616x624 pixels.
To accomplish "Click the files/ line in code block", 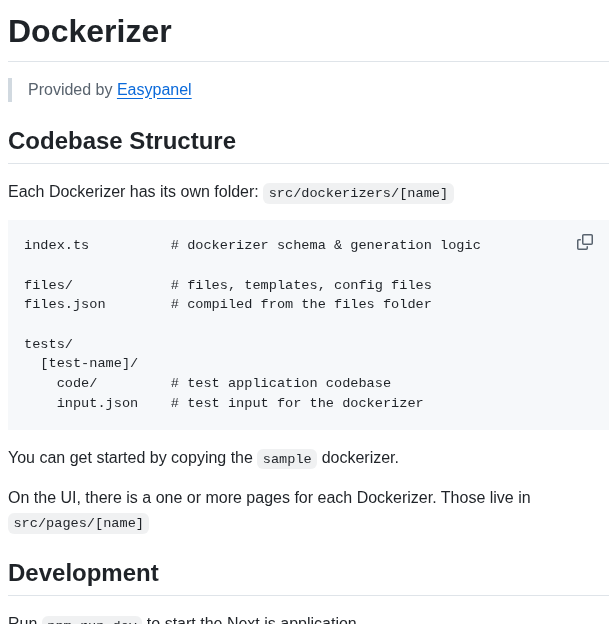I will [48, 285].
